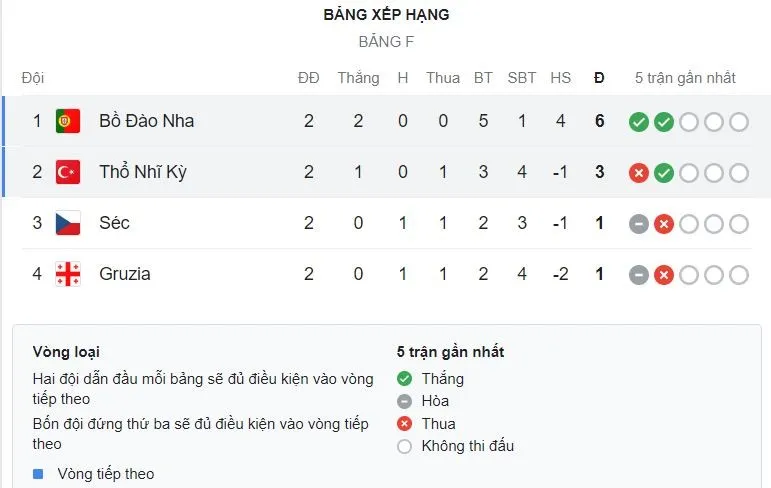771x488 pixels.
Task: Click Gruzia's third empty match circle
Action: [739, 275]
